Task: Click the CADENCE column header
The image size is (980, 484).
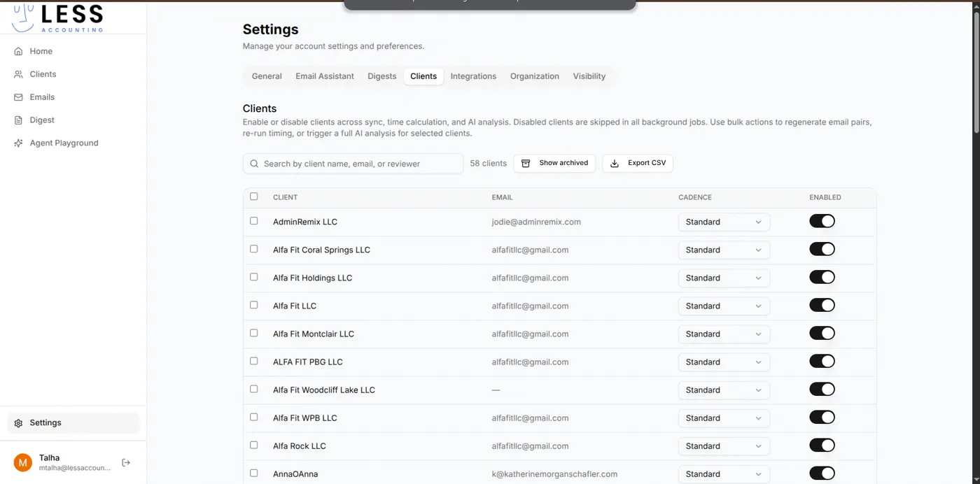Action: coord(695,197)
